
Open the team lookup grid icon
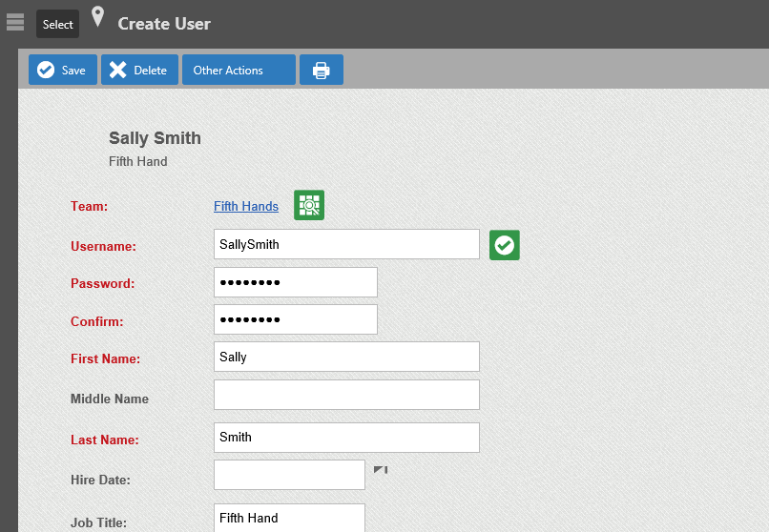coord(309,205)
